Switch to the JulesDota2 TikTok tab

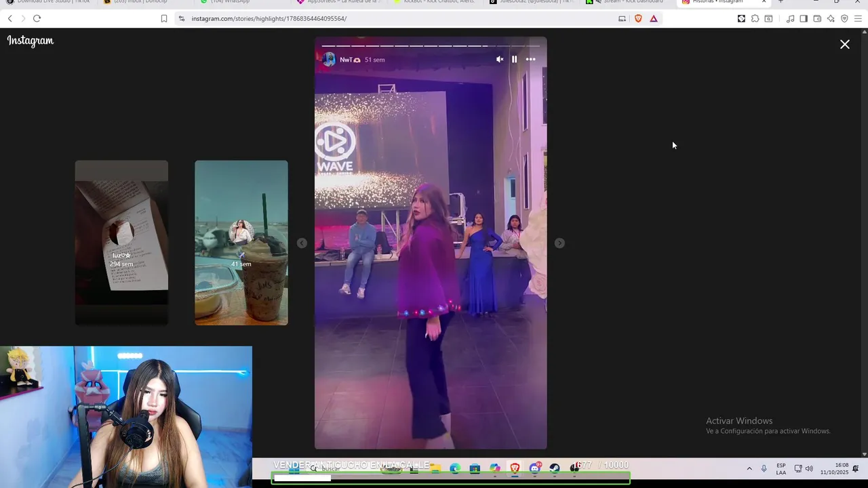pos(532,2)
